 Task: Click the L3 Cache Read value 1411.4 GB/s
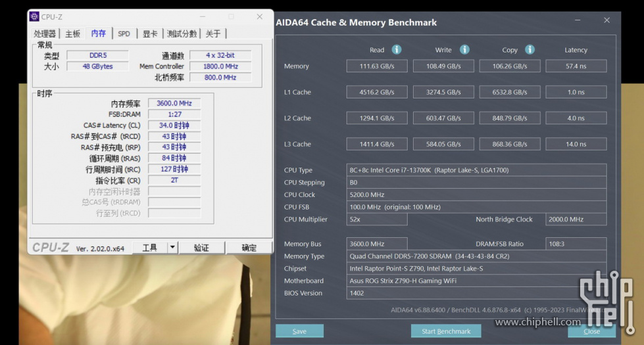click(377, 144)
